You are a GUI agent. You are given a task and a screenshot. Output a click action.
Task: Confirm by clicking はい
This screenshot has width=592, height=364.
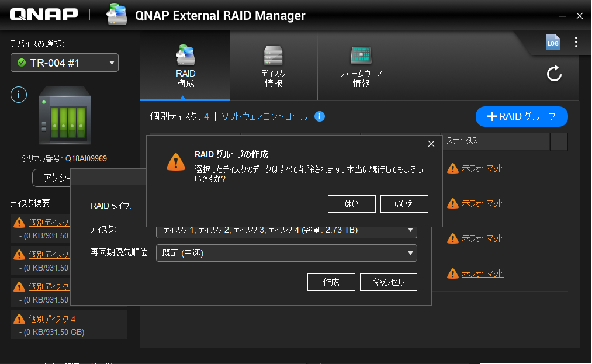[x=352, y=204]
